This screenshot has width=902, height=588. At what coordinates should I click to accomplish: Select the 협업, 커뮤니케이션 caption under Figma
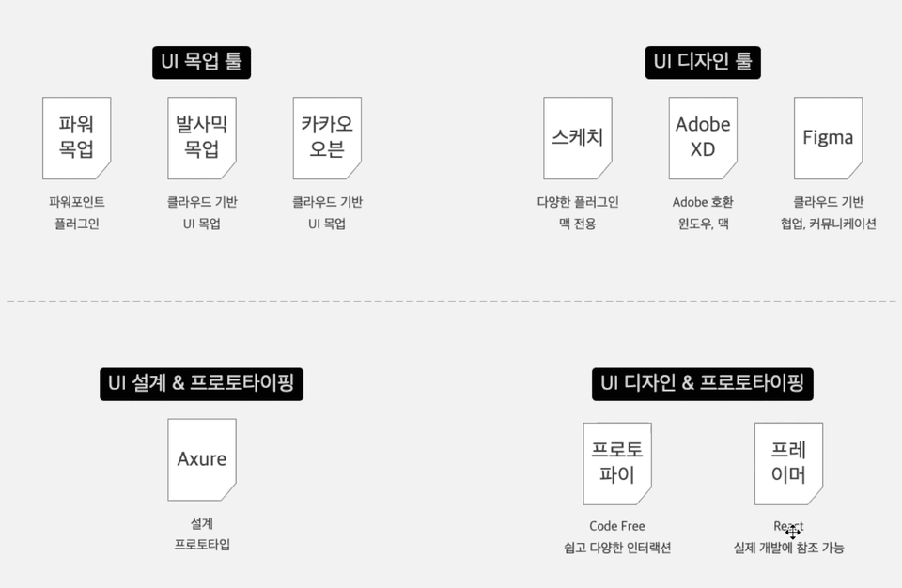[829, 224]
